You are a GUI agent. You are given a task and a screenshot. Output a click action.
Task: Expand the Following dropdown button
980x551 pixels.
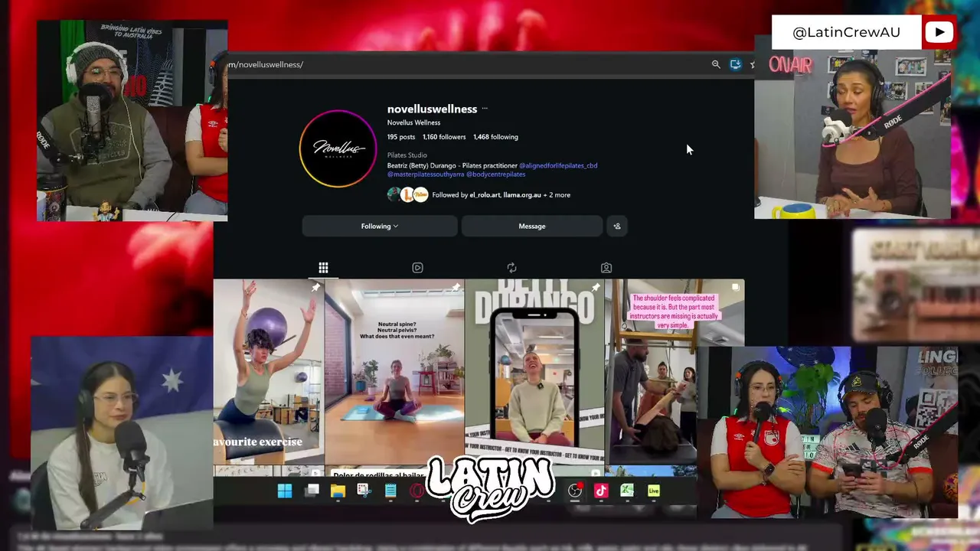(x=380, y=226)
